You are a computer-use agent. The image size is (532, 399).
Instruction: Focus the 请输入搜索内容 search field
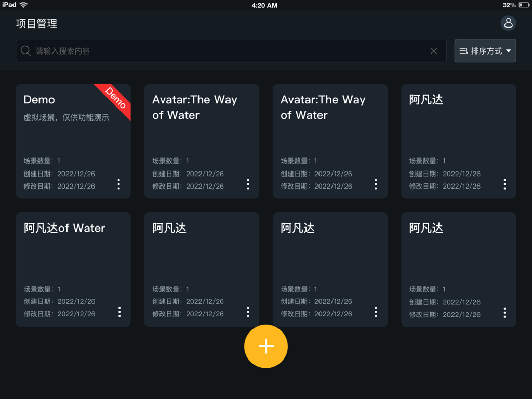click(x=229, y=51)
